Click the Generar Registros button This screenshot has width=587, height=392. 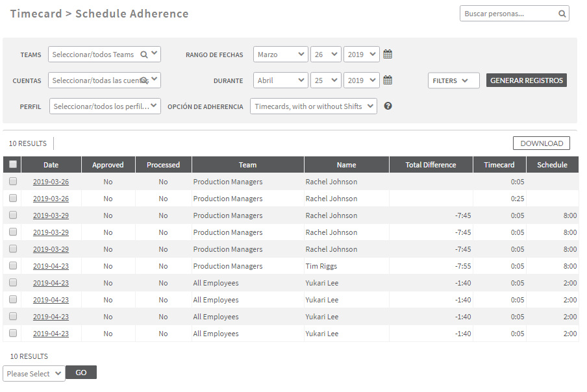(527, 80)
